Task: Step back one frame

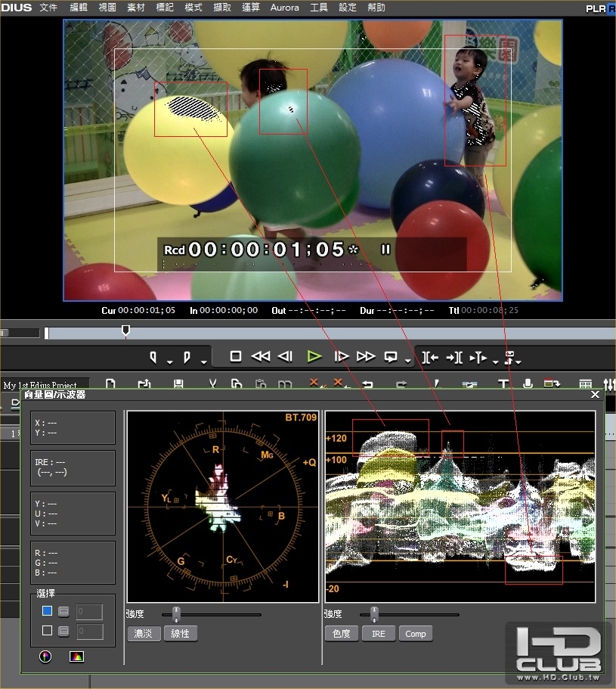Action: 286,356
